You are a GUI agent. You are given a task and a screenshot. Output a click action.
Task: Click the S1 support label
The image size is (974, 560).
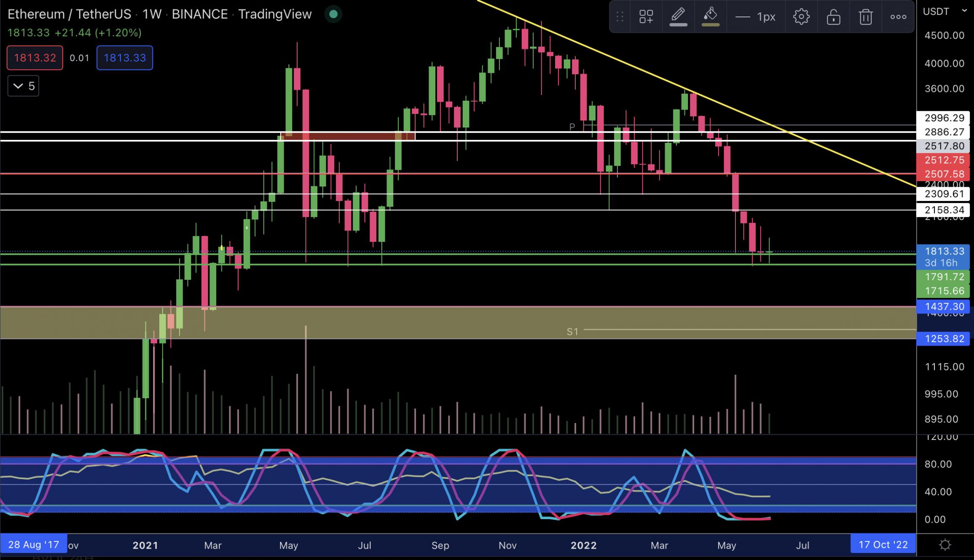572,332
